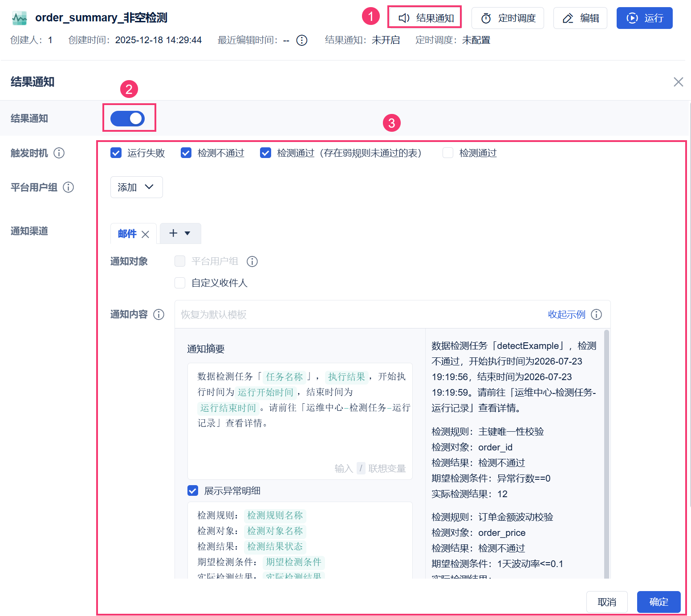Click the more-info icon after 最近编辑时间
This screenshot has width=691, height=616.
(302, 41)
